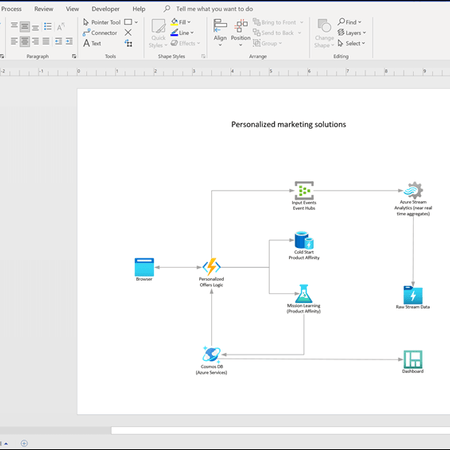Activate the Connector tool
450x450 pixels.
[100, 33]
